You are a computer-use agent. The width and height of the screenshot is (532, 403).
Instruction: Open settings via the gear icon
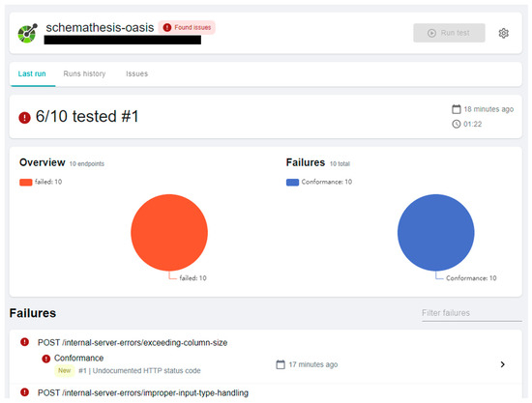tap(504, 33)
